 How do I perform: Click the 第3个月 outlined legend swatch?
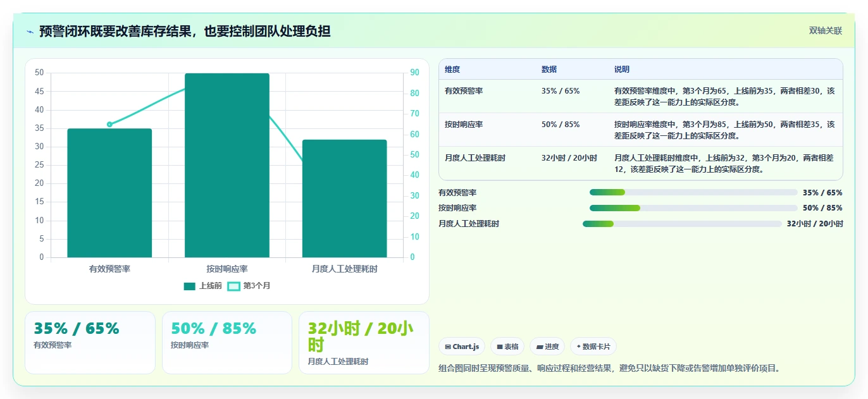233,286
